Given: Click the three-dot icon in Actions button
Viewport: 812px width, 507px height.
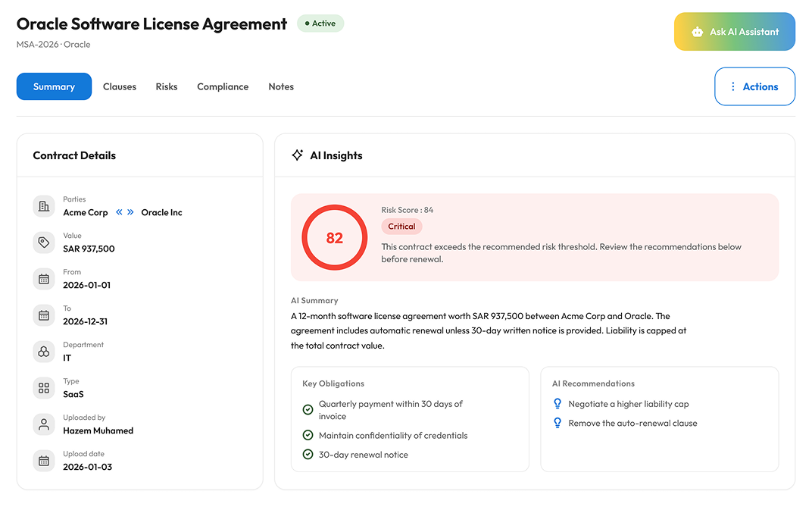Looking at the screenshot, I should (732, 86).
